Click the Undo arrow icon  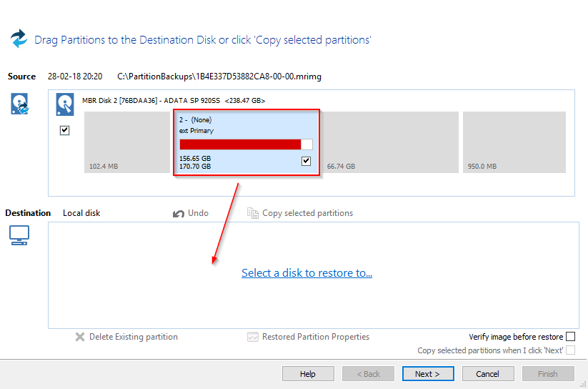click(x=179, y=213)
